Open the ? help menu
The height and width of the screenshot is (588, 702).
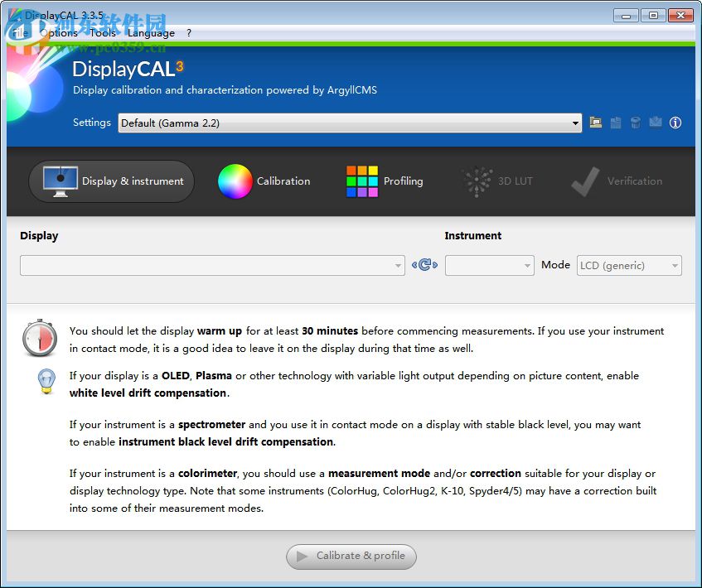(x=189, y=32)
